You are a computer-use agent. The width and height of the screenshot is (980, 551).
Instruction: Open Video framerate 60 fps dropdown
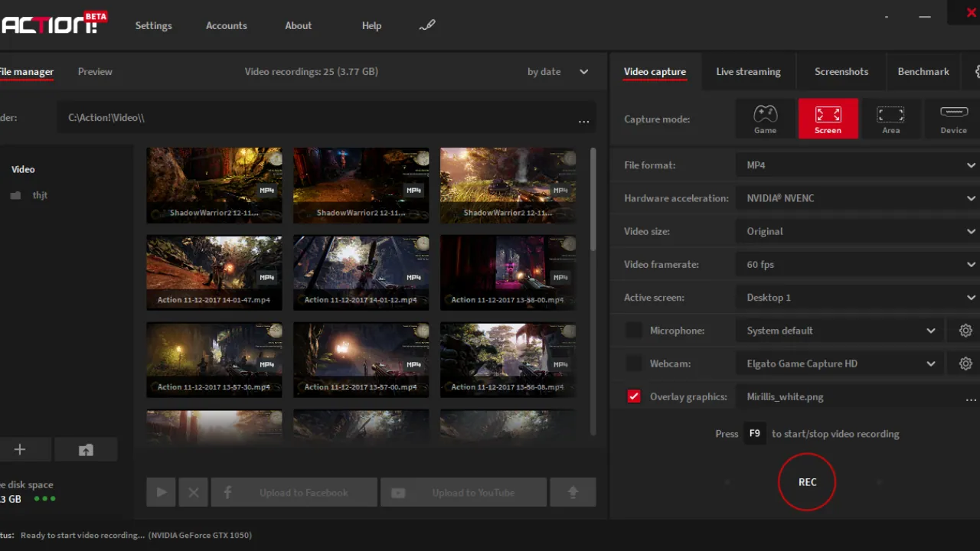(857, 264)
